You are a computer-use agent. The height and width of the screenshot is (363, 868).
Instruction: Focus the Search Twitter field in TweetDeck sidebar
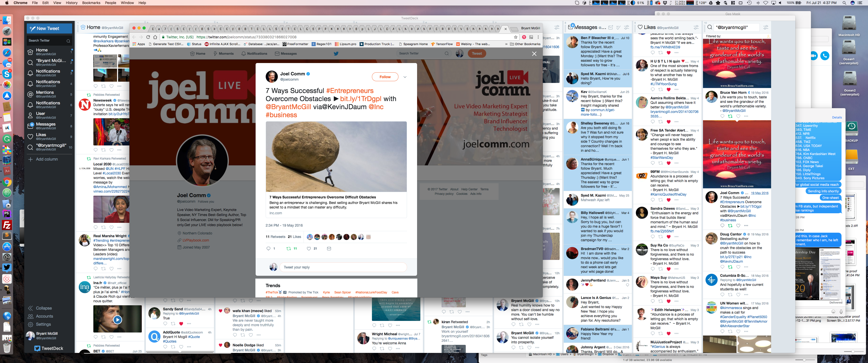(49, 41)
